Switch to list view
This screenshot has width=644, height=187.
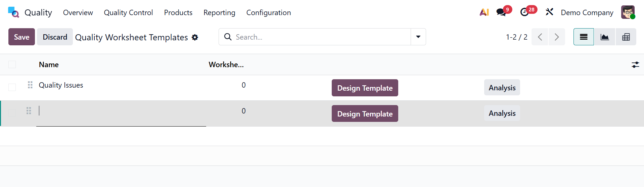tap(584, 37)
